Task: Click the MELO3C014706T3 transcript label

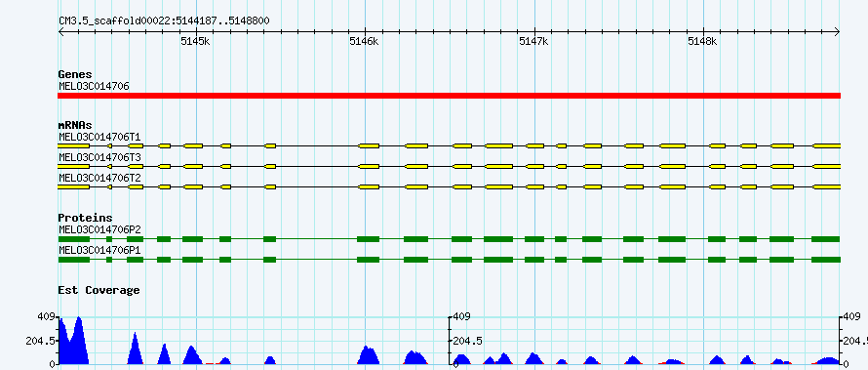Action: tap(99, 157)
